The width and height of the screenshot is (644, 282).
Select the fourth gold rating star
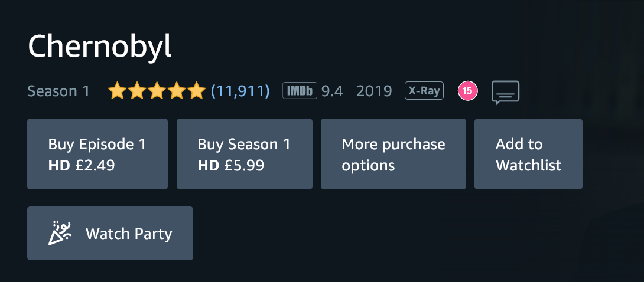[177, 91]
